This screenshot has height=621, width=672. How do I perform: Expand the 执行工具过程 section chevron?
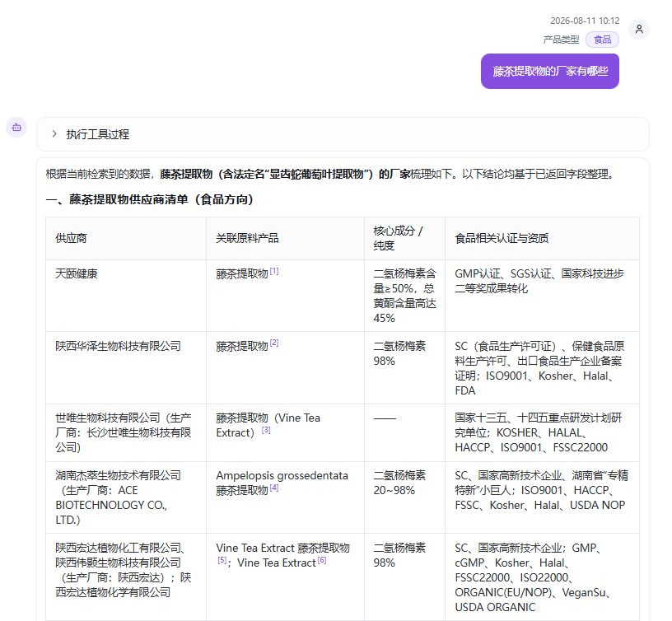click(54, 133)
